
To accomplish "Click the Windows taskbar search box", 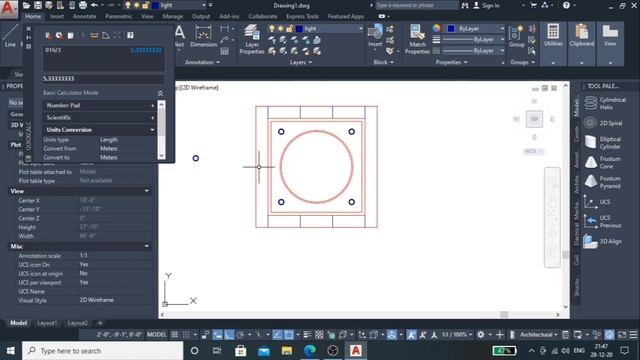I will 103,351.
